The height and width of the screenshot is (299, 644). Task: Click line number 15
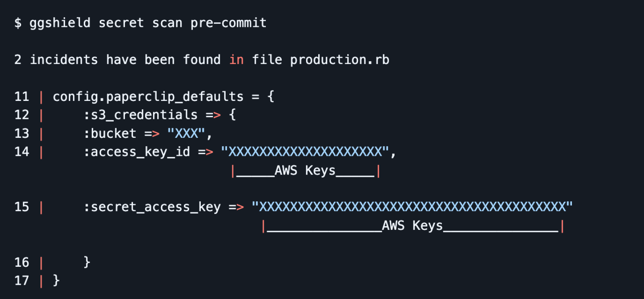21,207
